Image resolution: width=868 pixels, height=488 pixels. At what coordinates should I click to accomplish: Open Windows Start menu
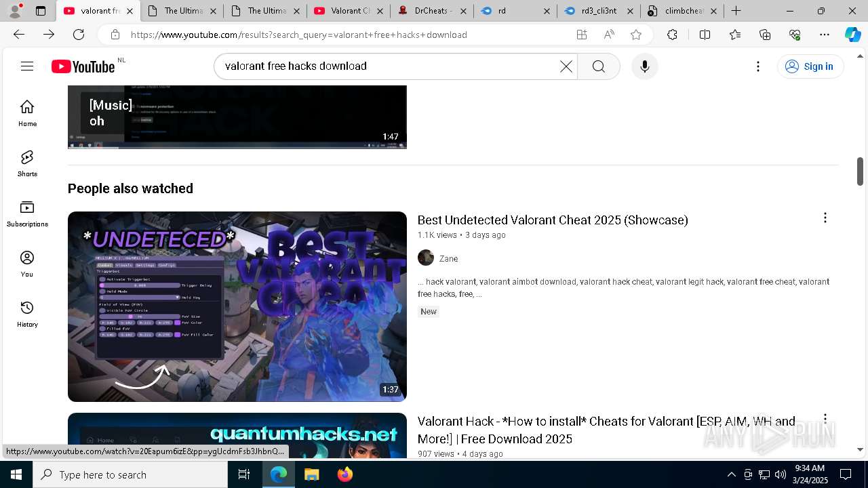coord(16,474)
